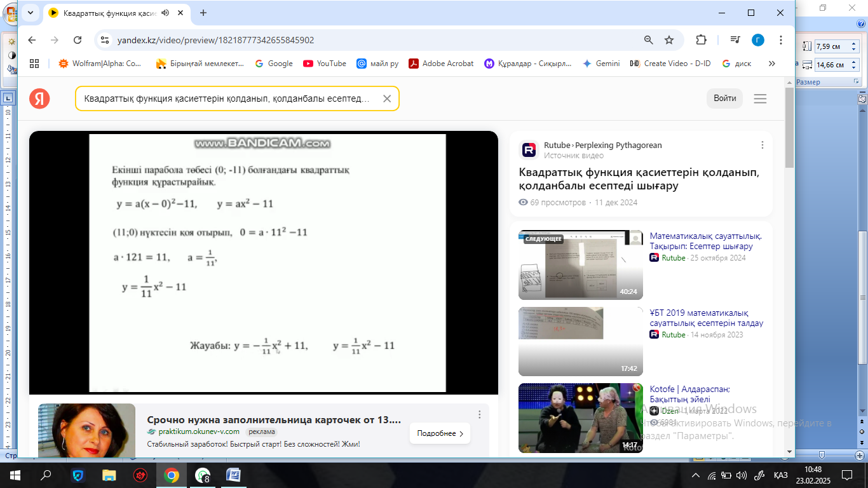868x488 pixels.
Task: Bookmark this page with the star icon
Action: click(669, 40)
